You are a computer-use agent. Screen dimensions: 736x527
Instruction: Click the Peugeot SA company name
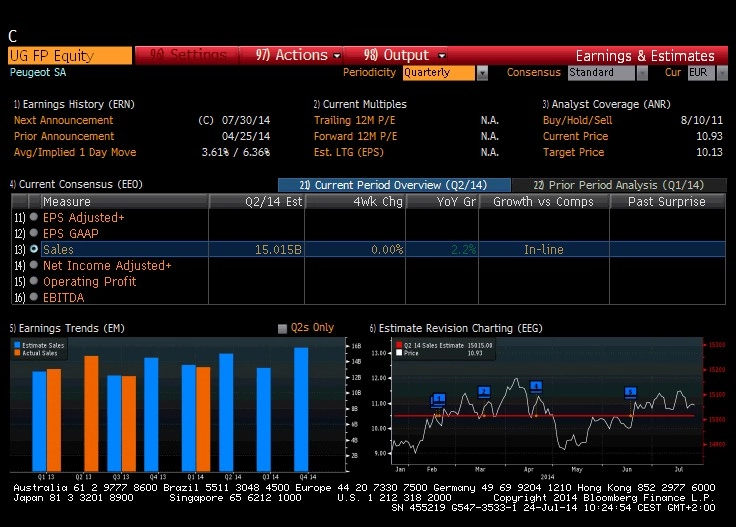(x=38, y=72)
